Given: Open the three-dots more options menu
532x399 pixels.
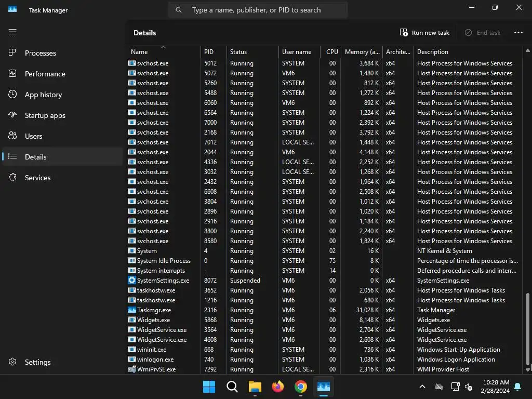Looking at the screenshot, I should (518, 33).
